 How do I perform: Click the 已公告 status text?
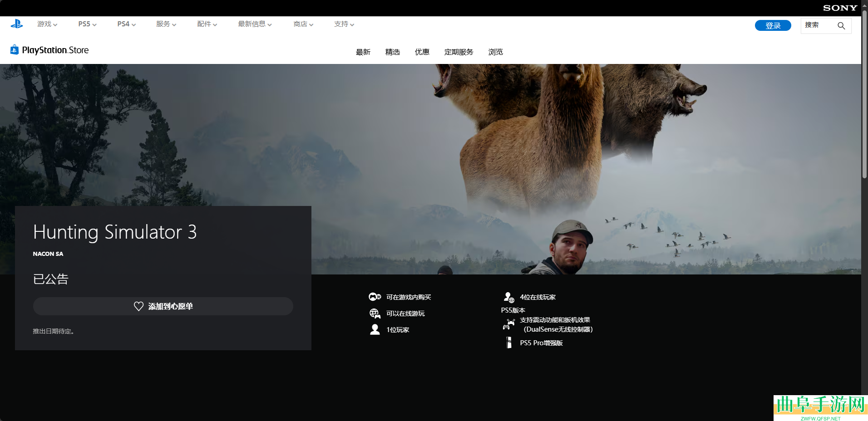tap(50, 279)
